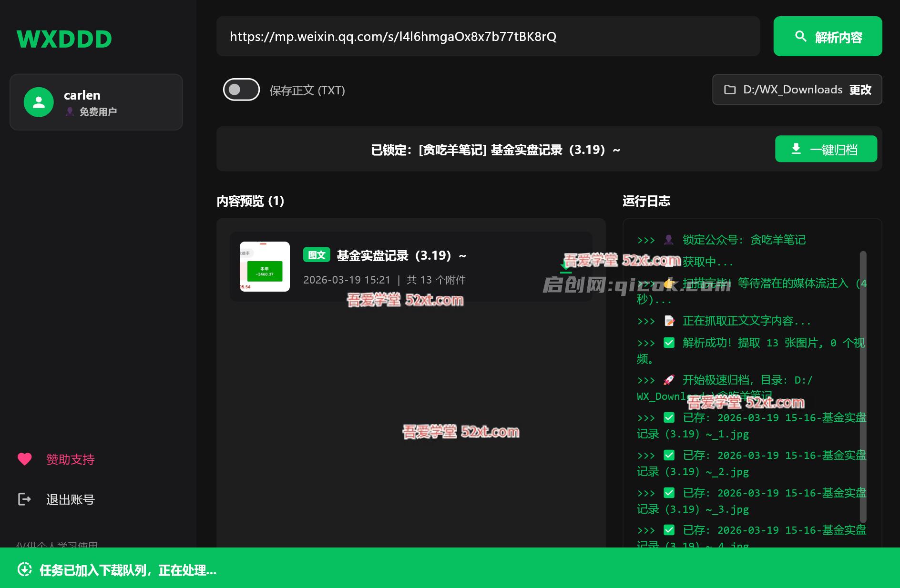
Task: Click the 免费用户 badge under carlen
Action: [x=92, y=112]
